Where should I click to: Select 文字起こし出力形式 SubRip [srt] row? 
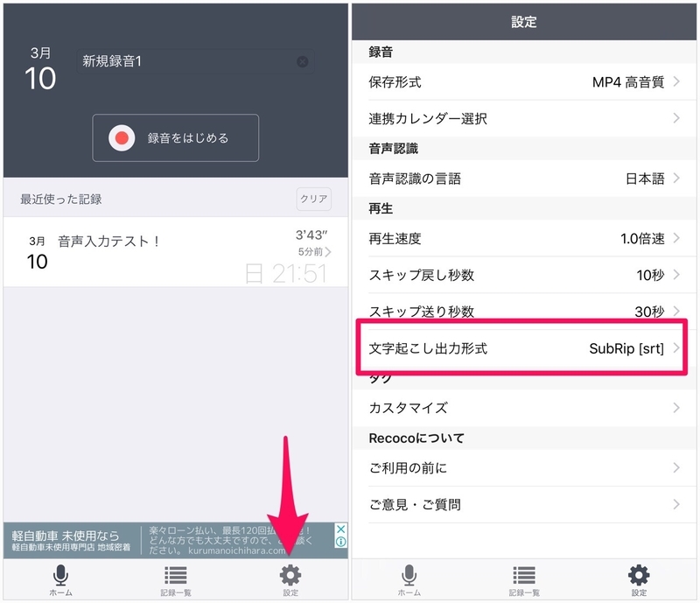coord(524,348)
